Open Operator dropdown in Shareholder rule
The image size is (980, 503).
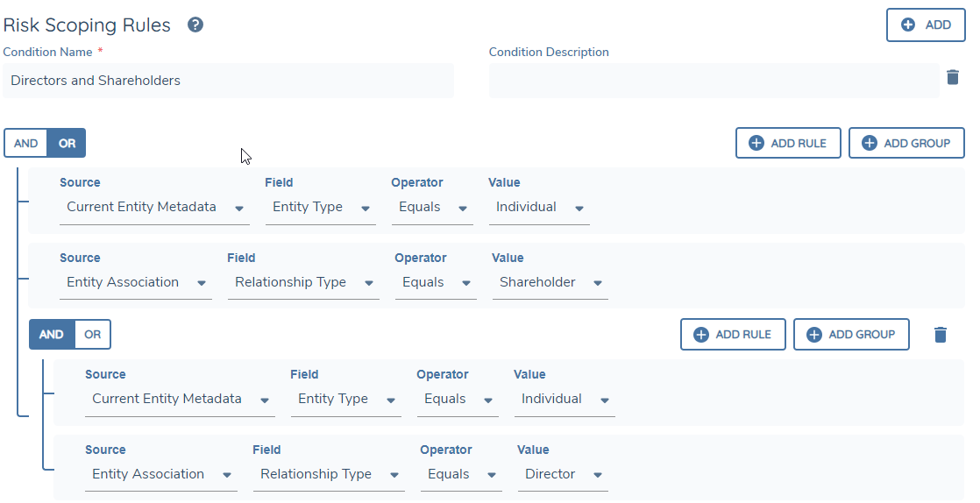coord(436,283)
